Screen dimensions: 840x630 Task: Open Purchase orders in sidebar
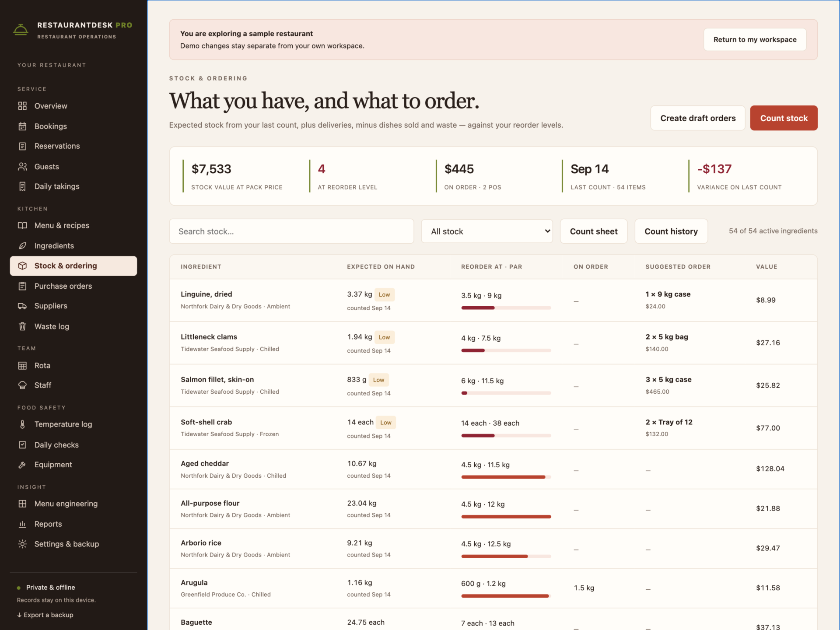73,286
